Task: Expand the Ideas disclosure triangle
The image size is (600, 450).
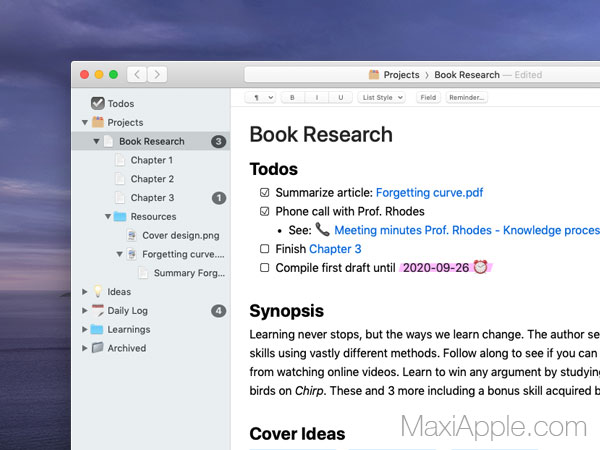Action: click(85, 292)
